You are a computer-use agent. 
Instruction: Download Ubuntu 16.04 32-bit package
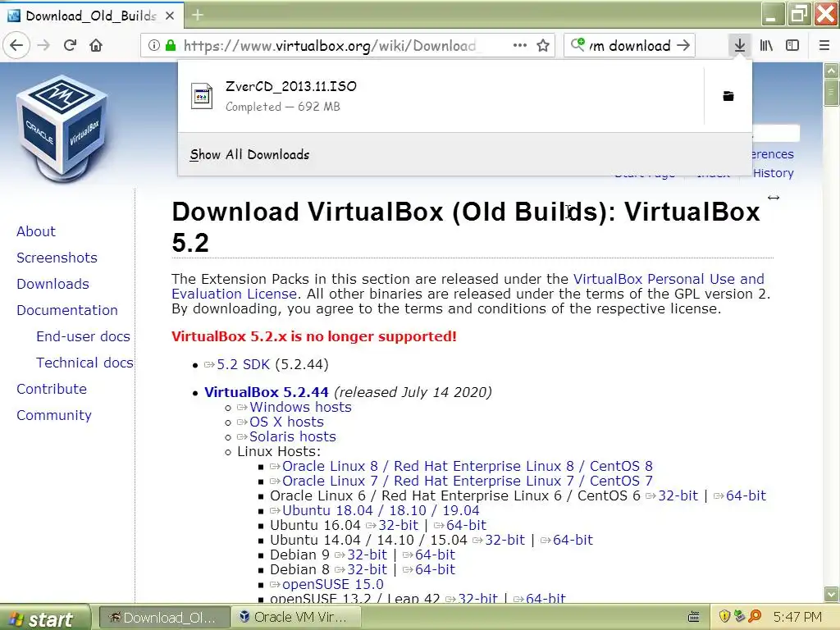click(398, 525)
